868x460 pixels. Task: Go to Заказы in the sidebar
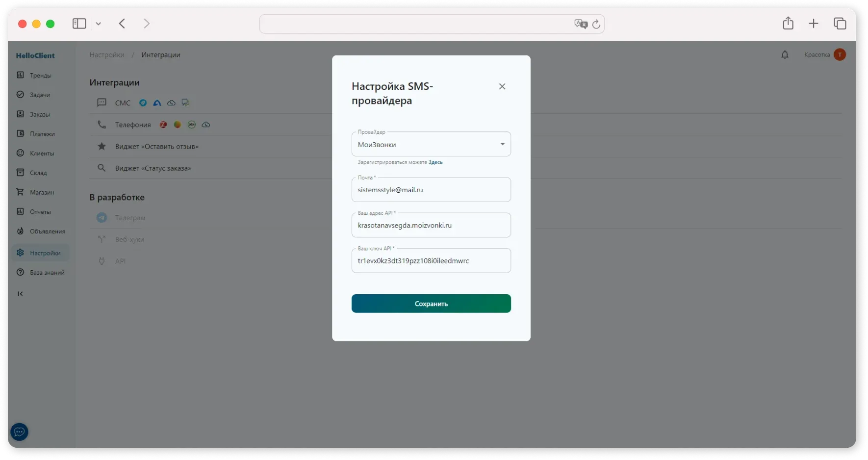click(x=40, y=114)
